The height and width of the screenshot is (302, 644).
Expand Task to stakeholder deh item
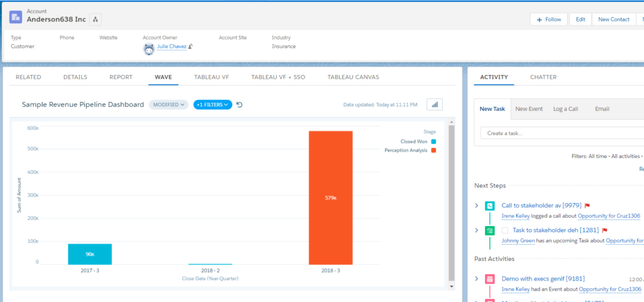click(x=477, y=230)
